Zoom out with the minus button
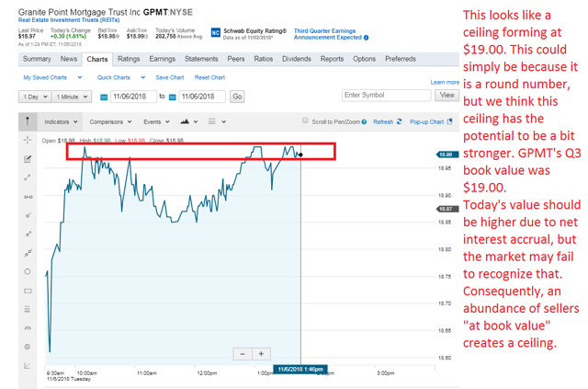This screenshot has height=389, width=588. tap(243, 354)
